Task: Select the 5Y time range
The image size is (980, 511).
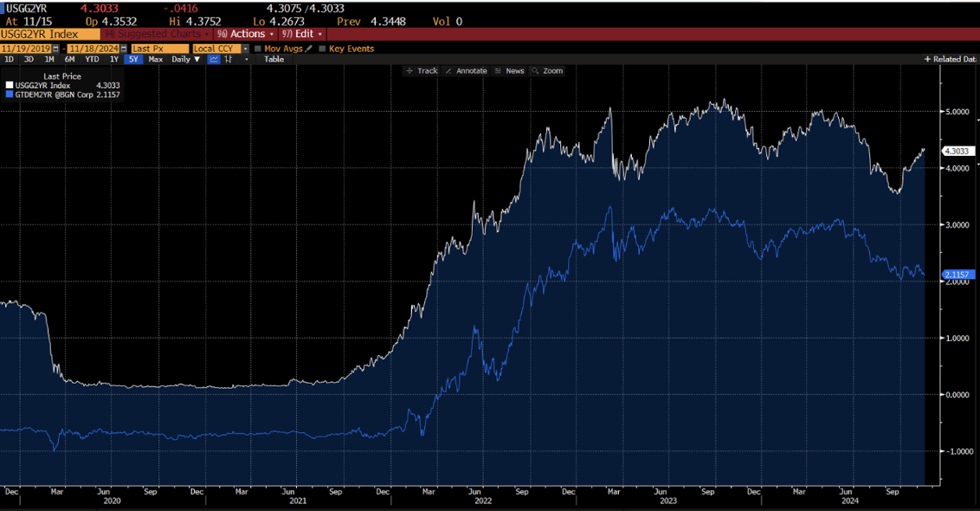Action: 133,60
